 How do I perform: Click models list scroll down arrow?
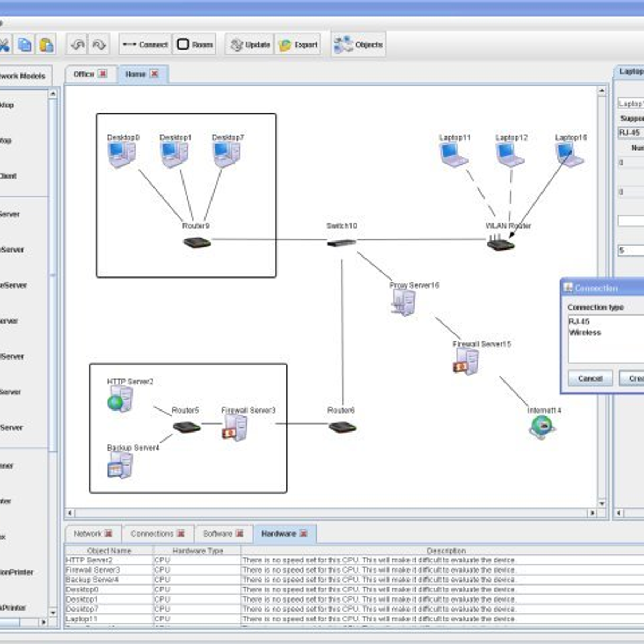53,612
